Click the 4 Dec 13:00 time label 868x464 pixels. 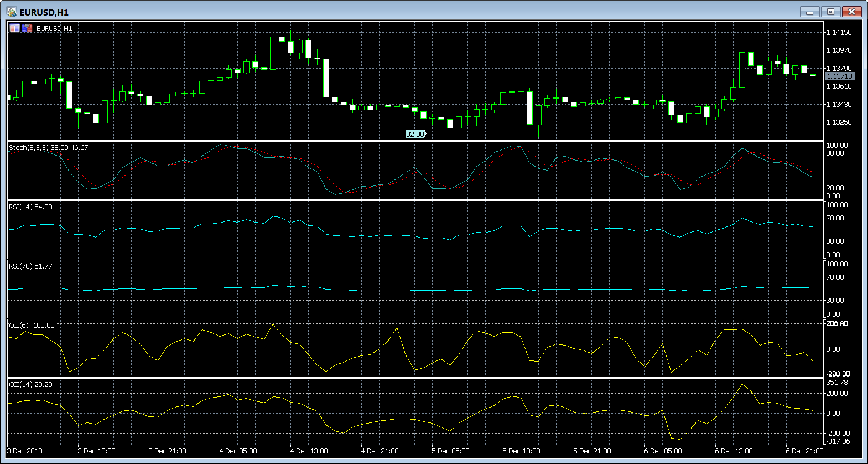(x=309, y=451)
